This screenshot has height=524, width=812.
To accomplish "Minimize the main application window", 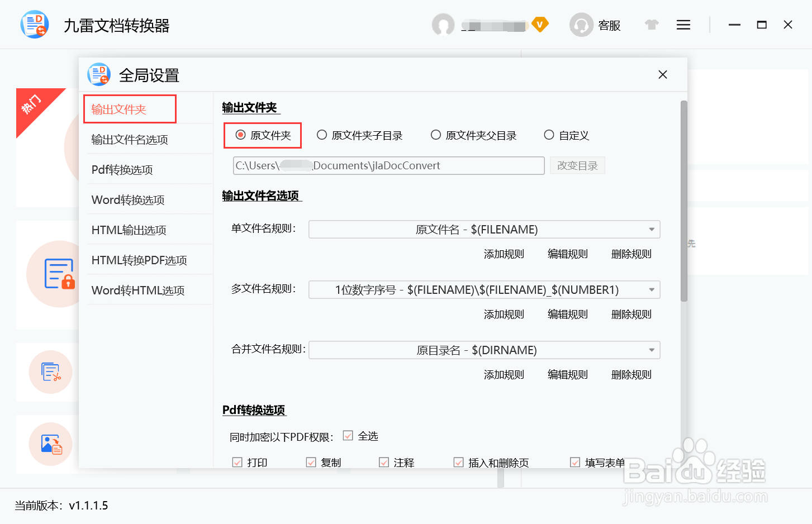I will (734, 25).
